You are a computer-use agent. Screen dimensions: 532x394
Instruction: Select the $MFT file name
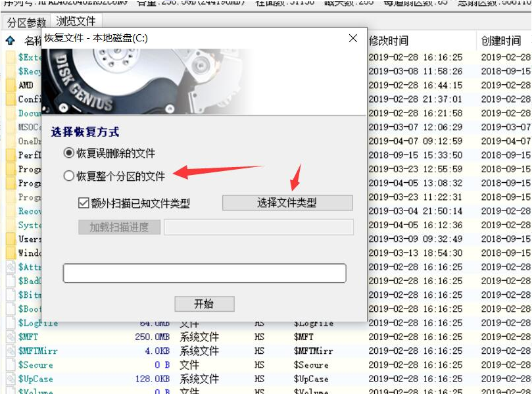(28, 337)
